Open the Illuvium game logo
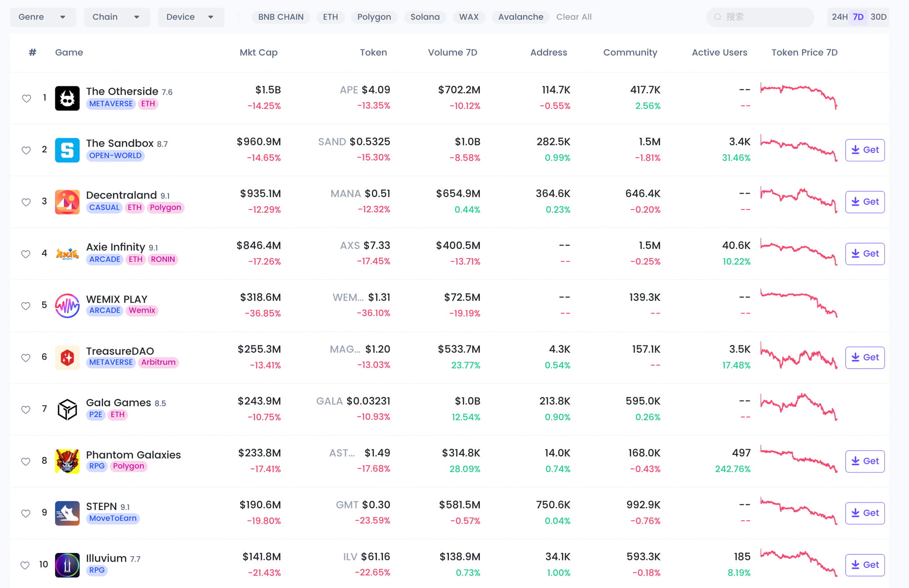Screen dimensions: 909x588 [67, 565]
